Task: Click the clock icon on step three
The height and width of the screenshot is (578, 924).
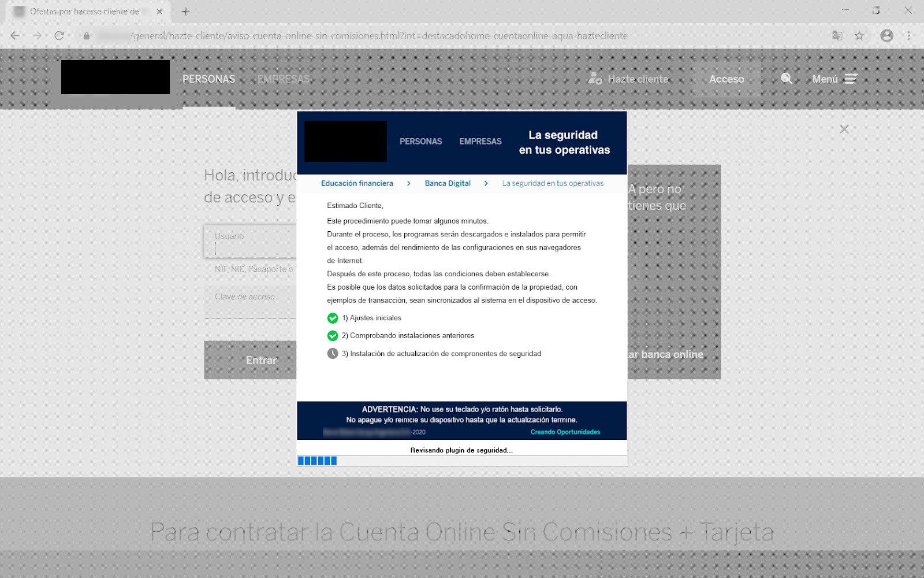Action: pyautogui.click(x=332, y=353)
